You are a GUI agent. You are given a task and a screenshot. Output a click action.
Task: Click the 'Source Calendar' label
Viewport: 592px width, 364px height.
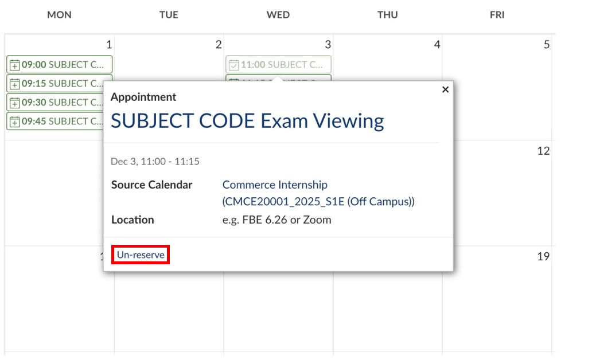(152, 185)
